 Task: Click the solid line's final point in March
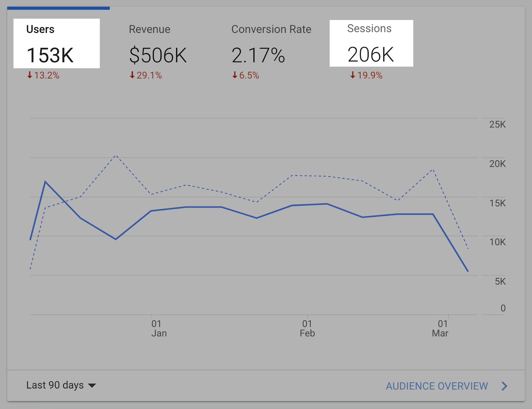pos(468,271)
